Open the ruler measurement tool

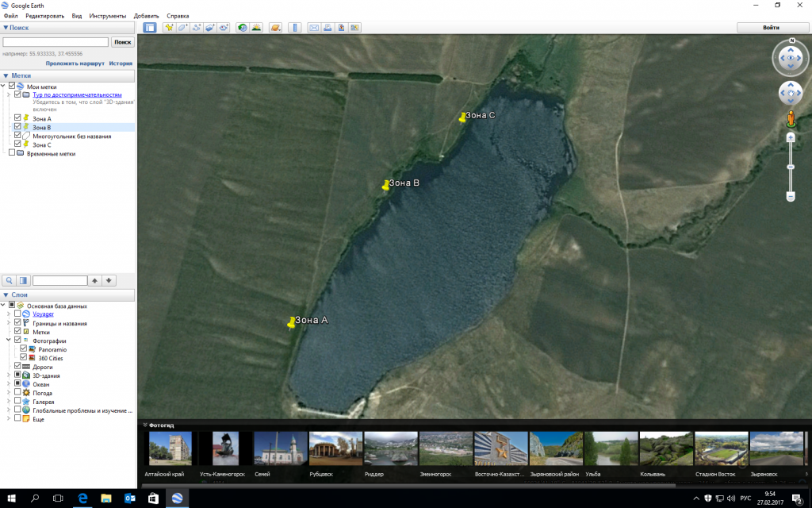295,28
